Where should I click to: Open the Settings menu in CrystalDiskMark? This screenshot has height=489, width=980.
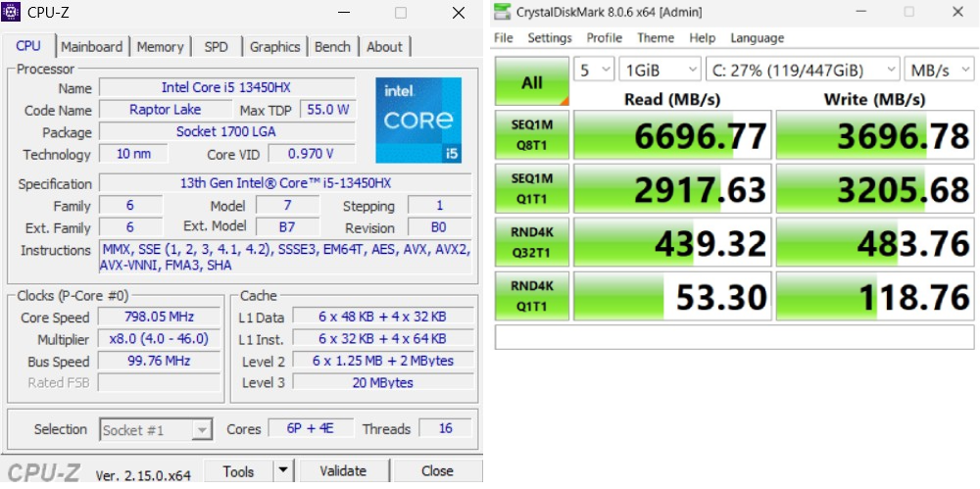point(549,38)
